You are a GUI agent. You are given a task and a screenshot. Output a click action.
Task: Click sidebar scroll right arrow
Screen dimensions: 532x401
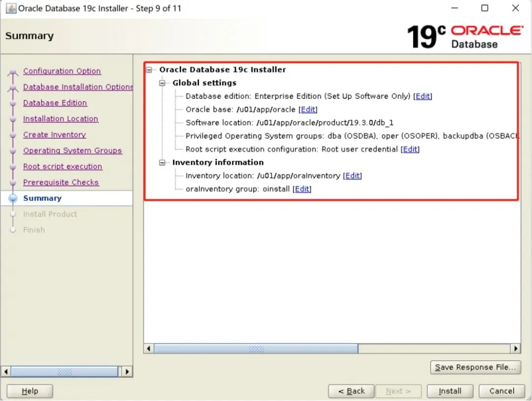tap(127, 371)
